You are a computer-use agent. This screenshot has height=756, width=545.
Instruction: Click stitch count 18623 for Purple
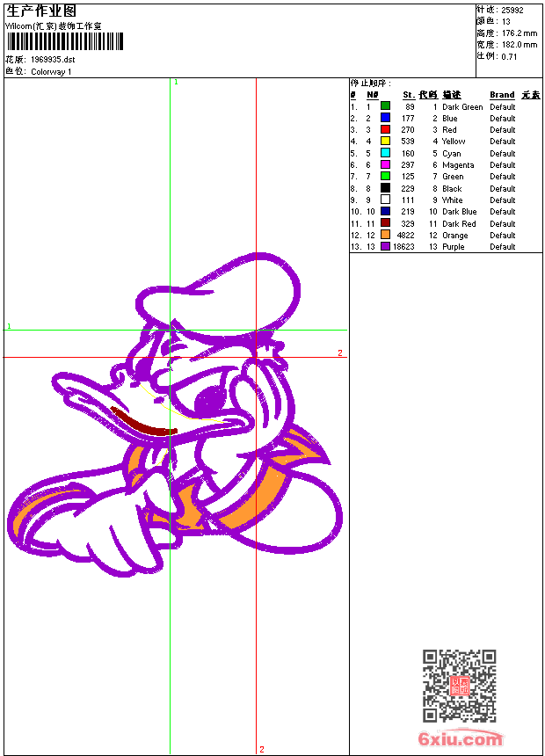[403, 247]
